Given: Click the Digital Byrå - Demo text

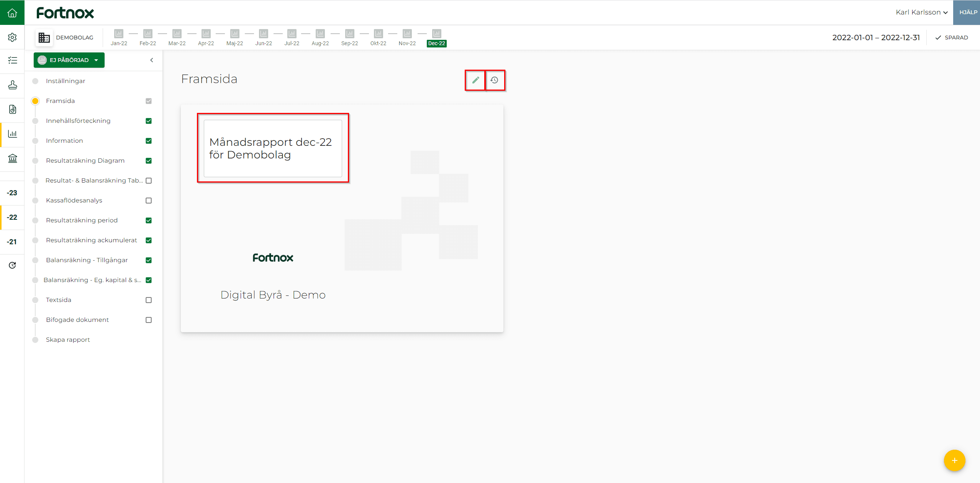Looking at the screenshot, I should point(273,295).
